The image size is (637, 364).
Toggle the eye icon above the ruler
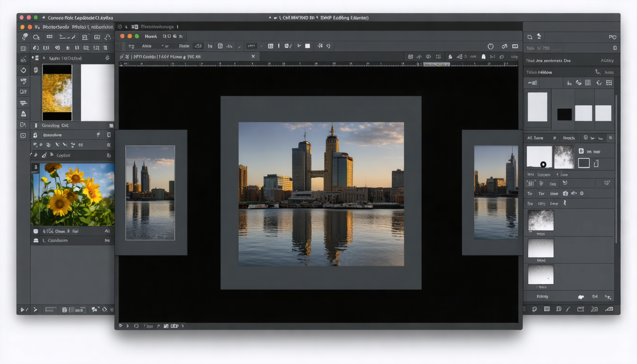428,56
